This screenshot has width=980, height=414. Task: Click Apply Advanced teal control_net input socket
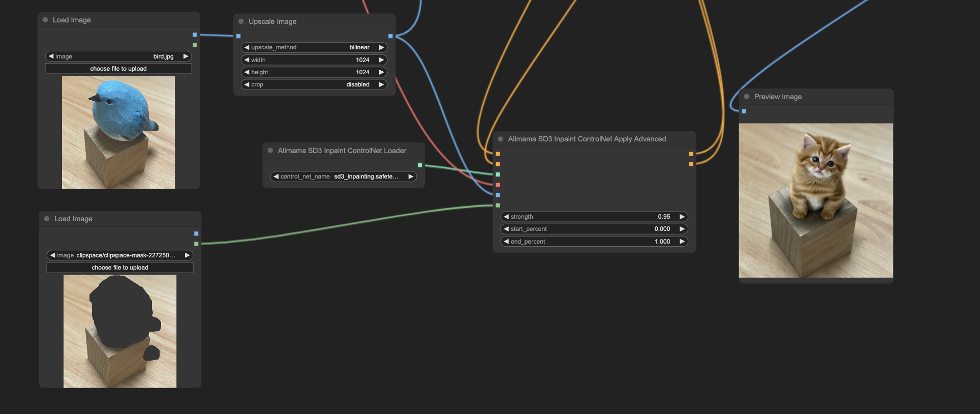498,174
